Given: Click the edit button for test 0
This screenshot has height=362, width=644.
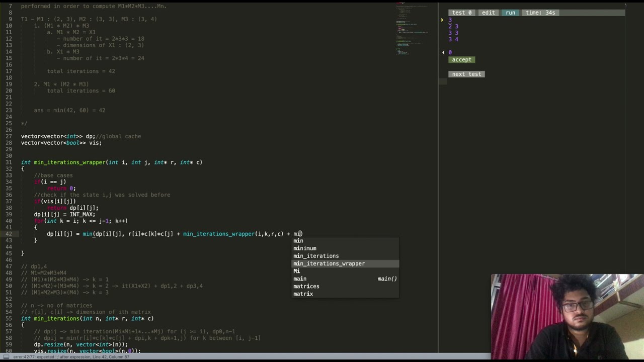Looking at the screenshot, I should point(488,13).
